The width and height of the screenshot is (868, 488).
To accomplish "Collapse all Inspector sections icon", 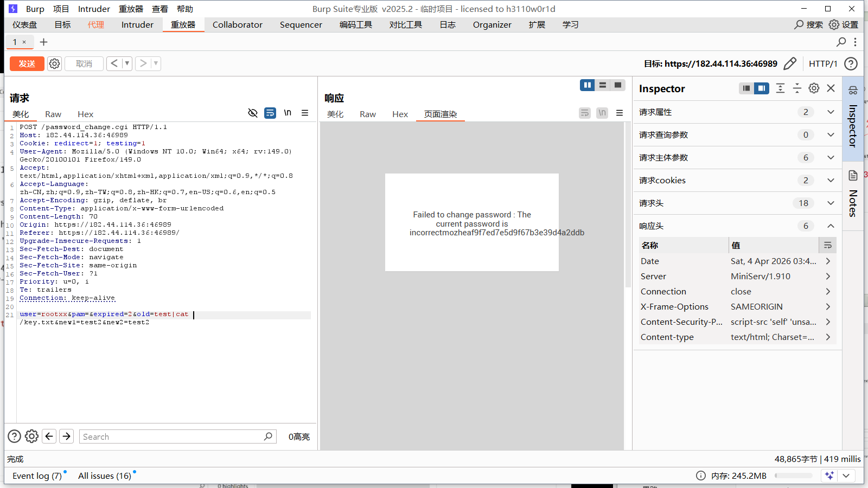I will point(797,88).
